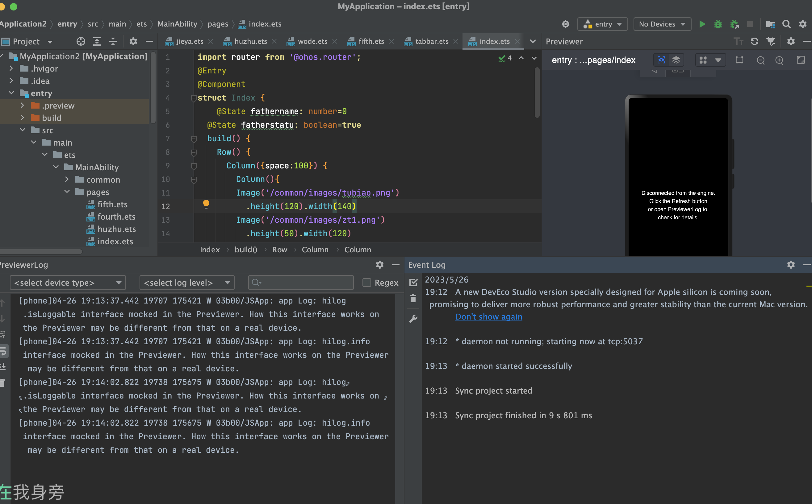Zoom out the Previewer device view
Screen dimensions: 812x504
coord(761,60)
